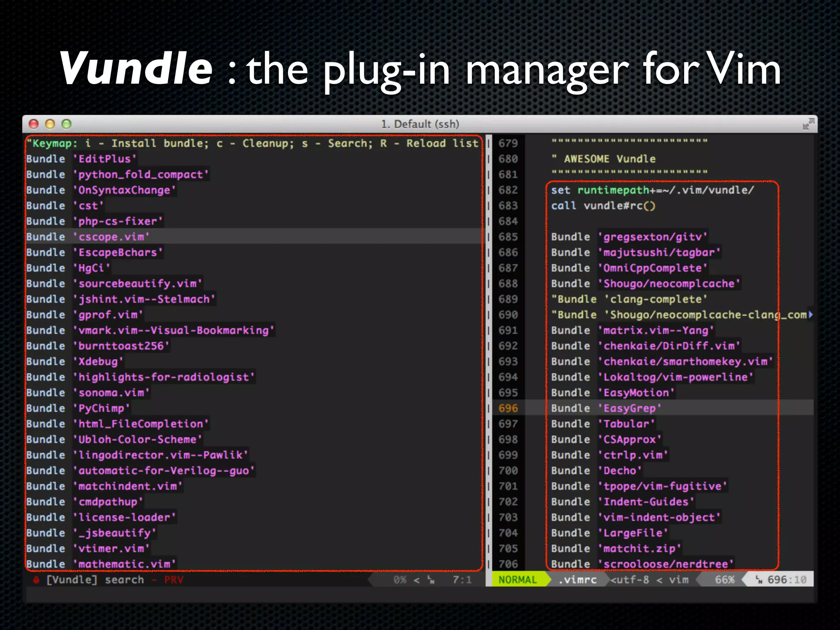Select the Bundle 'cscope.vim' search result line

(88, 237)
